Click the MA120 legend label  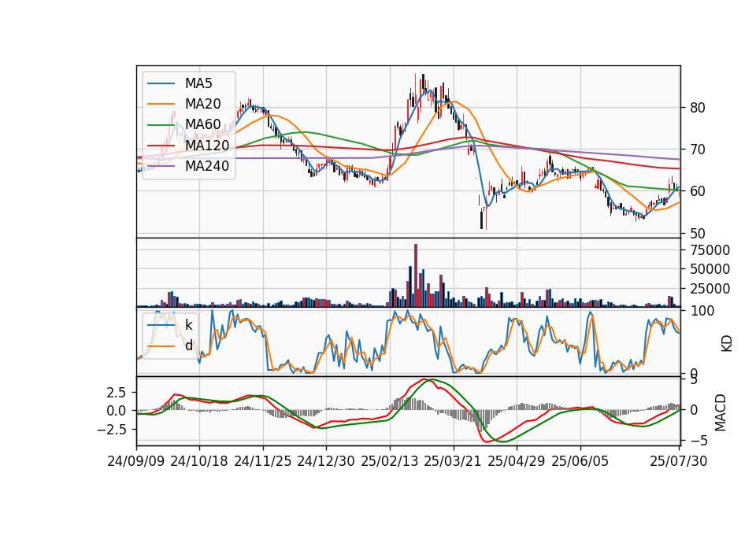pos(207,146)
